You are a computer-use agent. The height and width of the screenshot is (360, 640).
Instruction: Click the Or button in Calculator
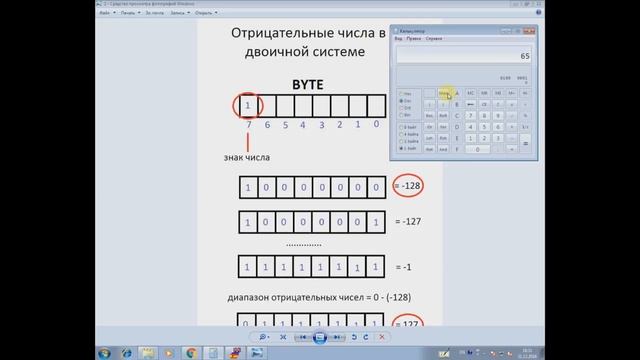[x=429, y=127]
